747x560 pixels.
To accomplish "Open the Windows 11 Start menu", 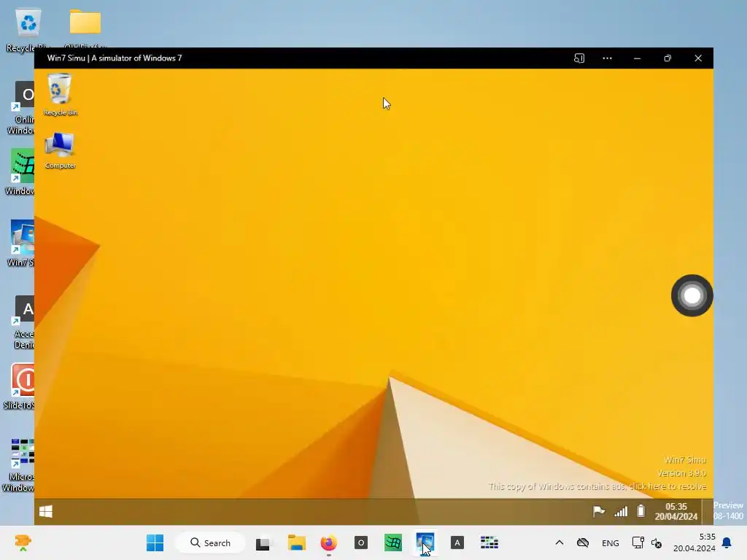I will coord(155,542).
